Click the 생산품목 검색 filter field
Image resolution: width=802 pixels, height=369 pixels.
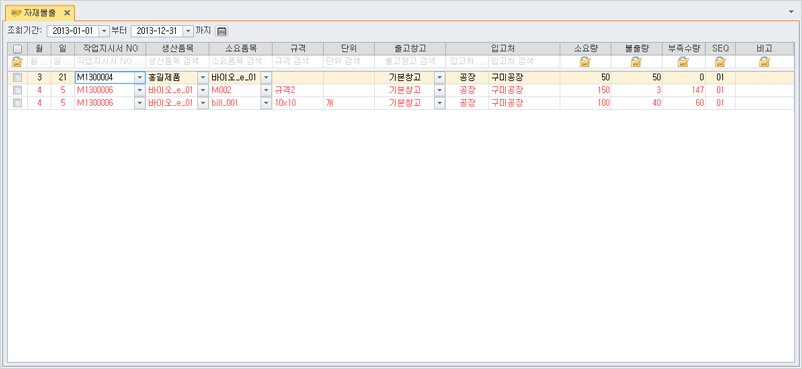point(177,62)
